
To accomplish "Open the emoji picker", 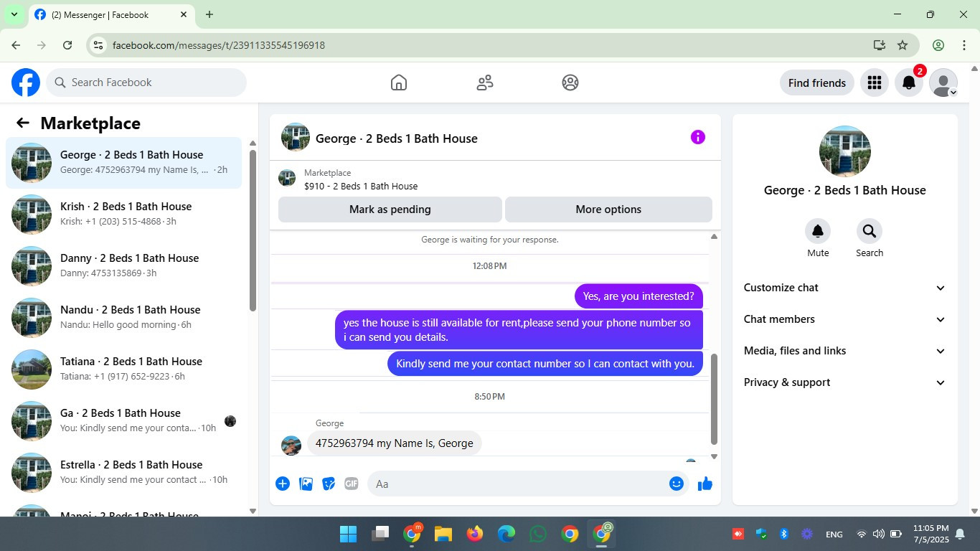I will point(676,484).
